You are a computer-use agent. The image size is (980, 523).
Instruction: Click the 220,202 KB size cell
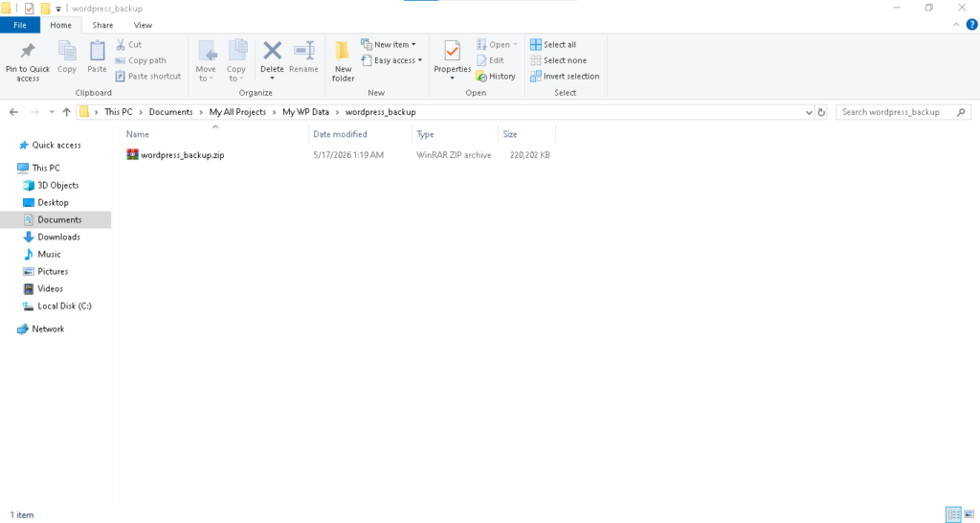[x=530, y=155]
